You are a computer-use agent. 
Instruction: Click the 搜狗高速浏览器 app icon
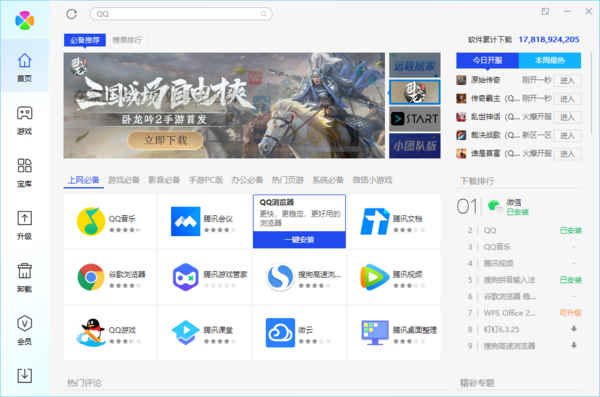click(280, 277)
